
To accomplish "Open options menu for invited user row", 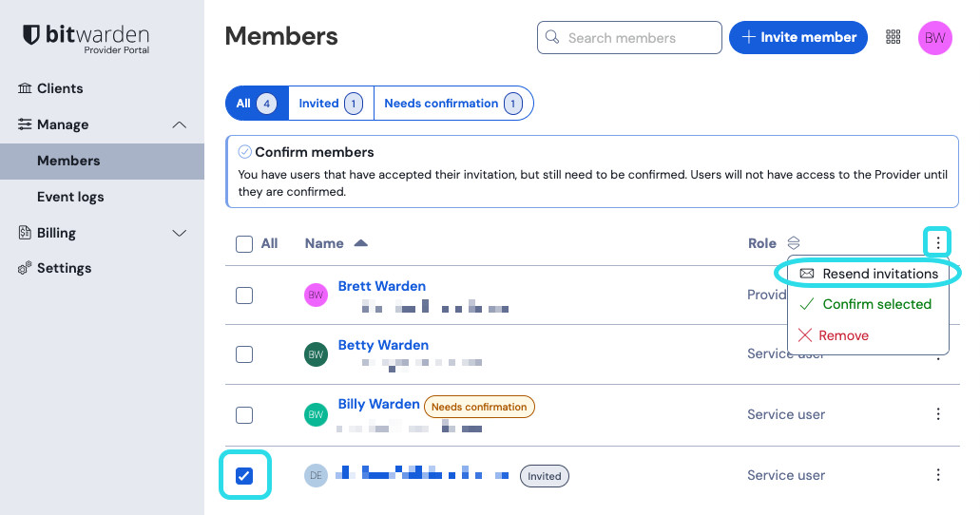I will click(x=937, y=475).
